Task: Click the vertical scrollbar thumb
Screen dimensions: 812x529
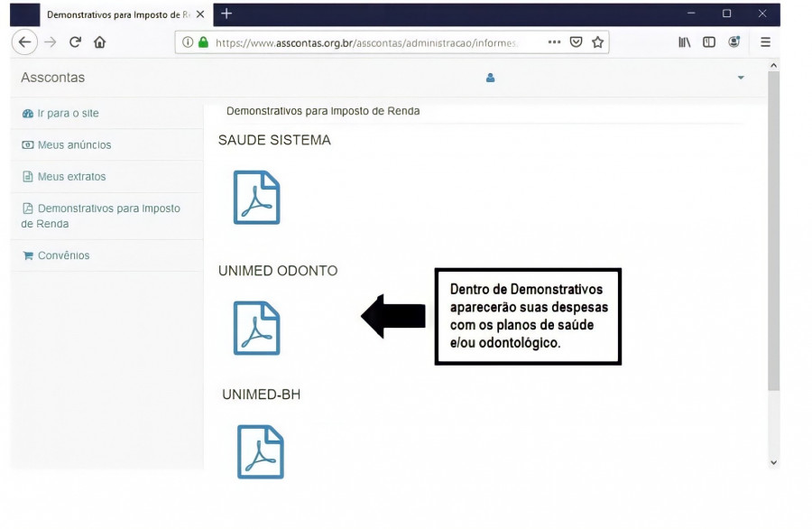Action: [x=774, y=231]
